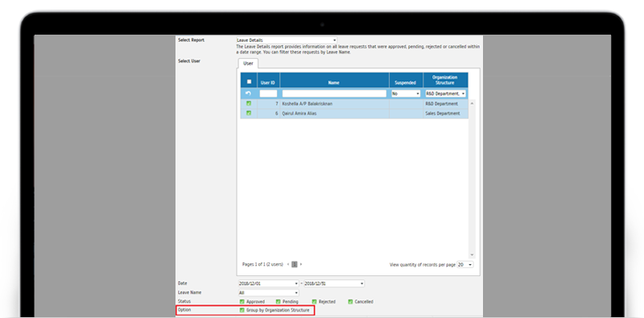Click the Sales Department cell
Image resolution: width=644 pixels, height=318 pixels.
pos(445,114)
